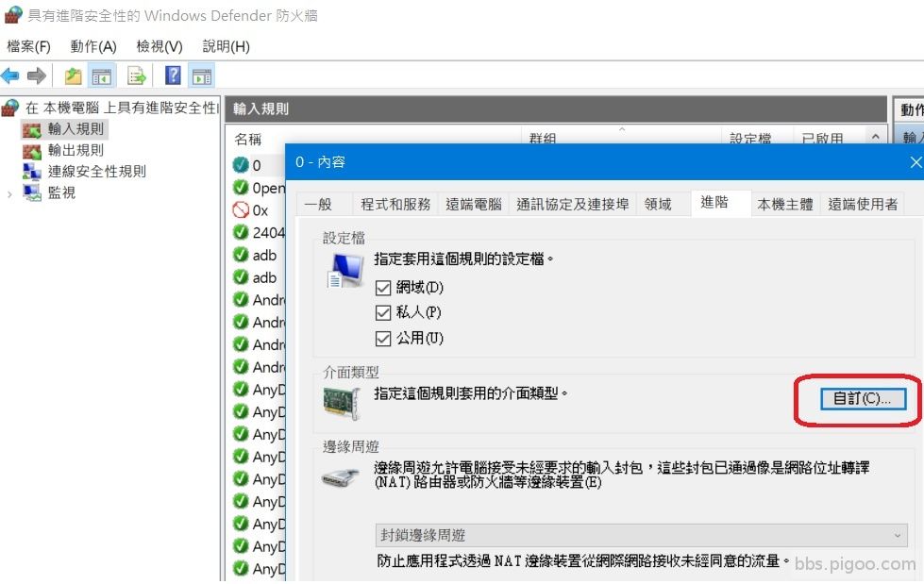The width and height of the screenshot is (924, 584).
Task: Click the Up One Level folder icon
Action: (x=73, y=76)
